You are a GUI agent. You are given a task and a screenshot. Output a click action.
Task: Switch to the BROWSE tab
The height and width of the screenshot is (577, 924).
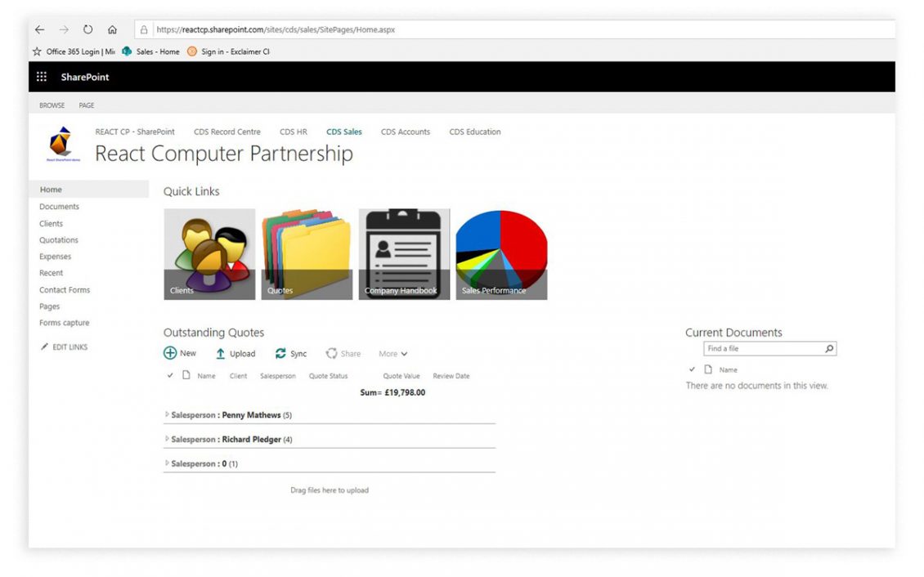[x=52, y=105]
